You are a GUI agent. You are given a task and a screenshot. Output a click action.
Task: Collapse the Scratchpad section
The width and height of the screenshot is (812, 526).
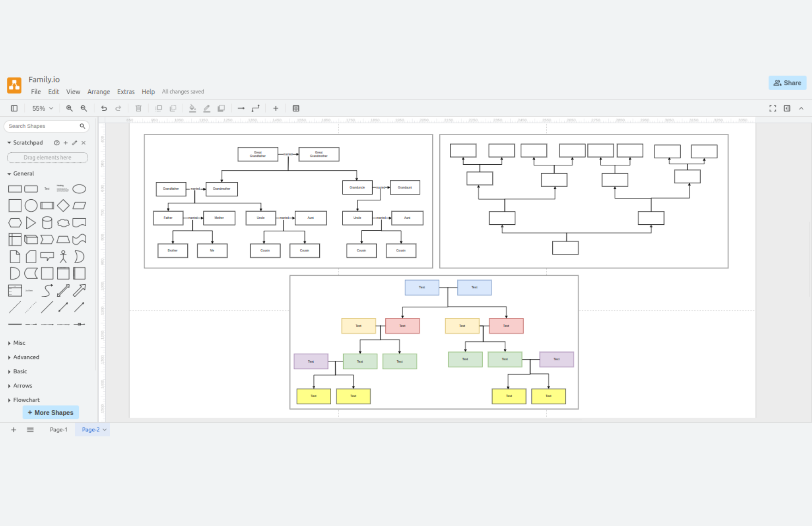pyautogui.click(x=26, y=143)
